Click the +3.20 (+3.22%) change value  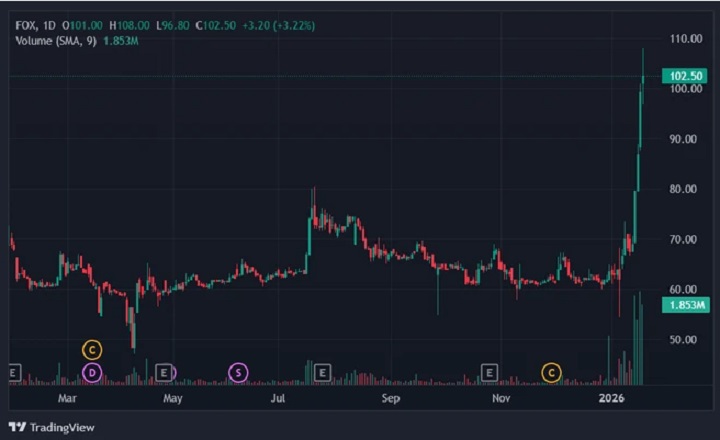279,25
